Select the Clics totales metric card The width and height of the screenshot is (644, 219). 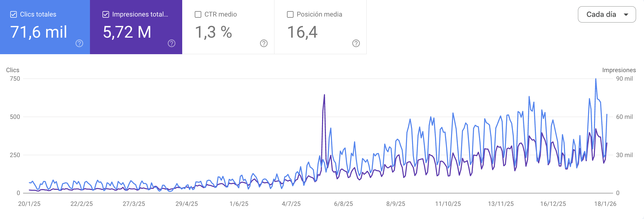click(x=44, y=27)
